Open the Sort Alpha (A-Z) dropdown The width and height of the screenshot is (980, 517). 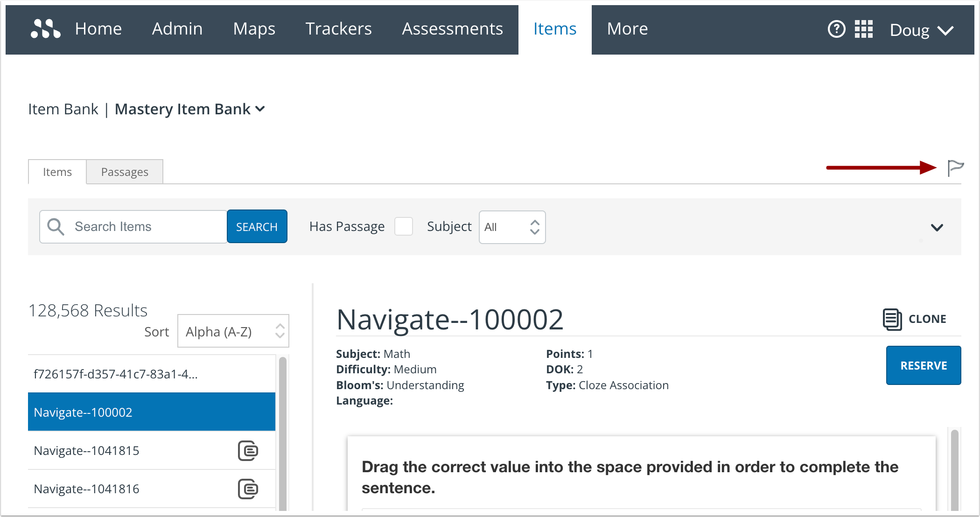point(233,331)
